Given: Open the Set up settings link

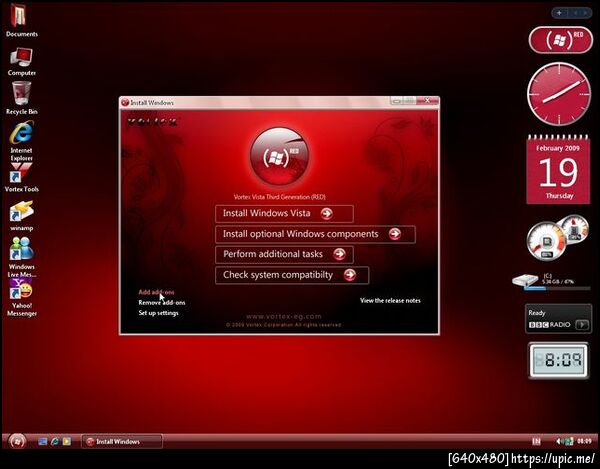Looking at the screenshot, I should [x=158, y=313].
